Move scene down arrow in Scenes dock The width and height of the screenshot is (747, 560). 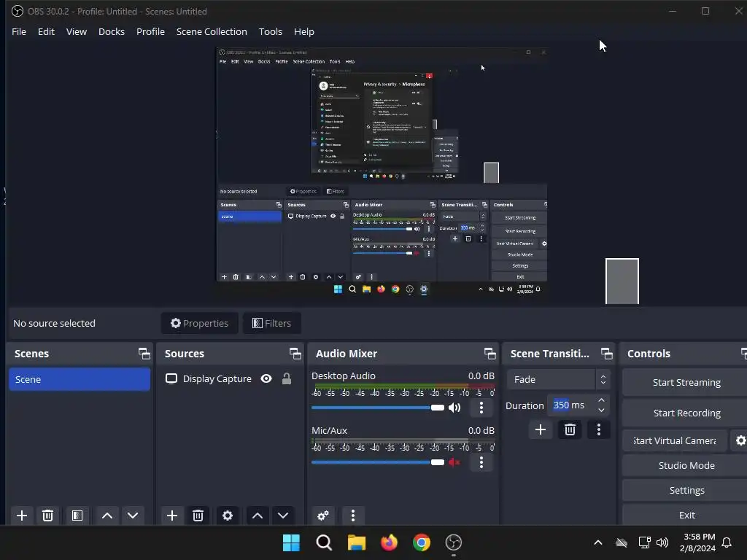(x=133, y=516)
